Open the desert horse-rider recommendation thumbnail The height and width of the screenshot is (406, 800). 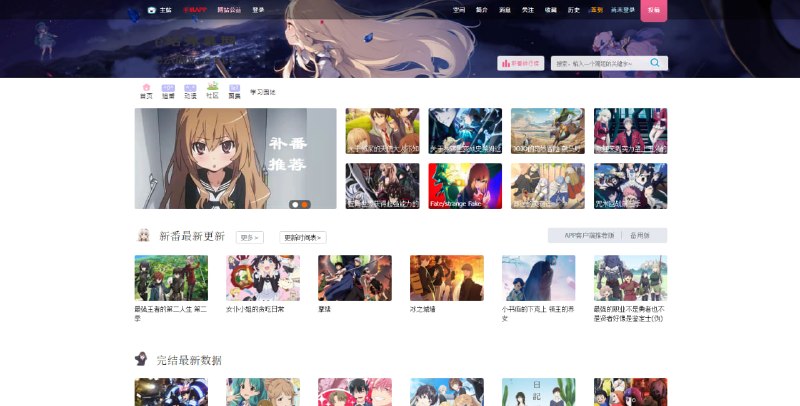coord(547,131)
